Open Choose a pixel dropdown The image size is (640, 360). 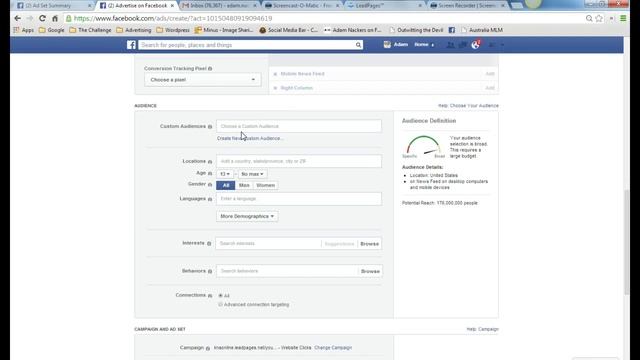tap(202, 80)
